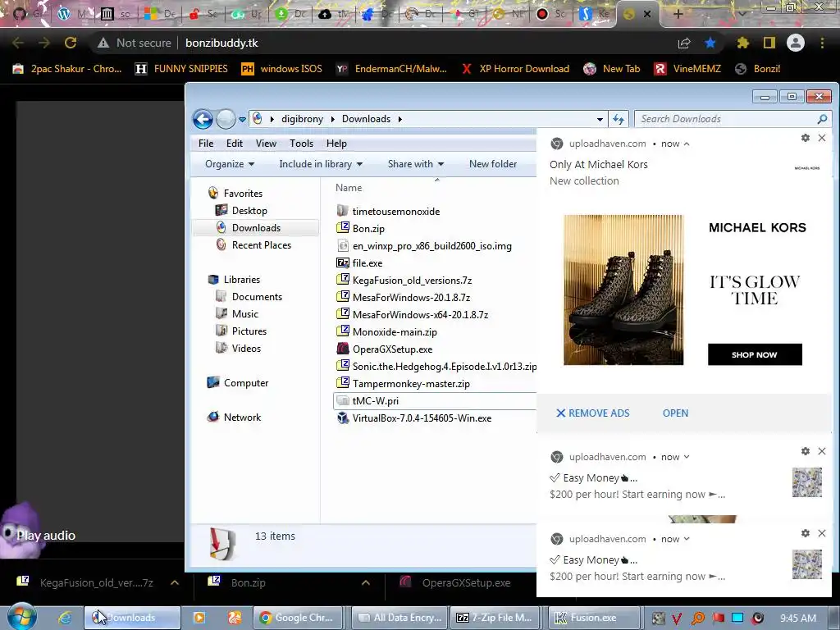Image resolution: width=840 pixels, height=630 pixels.
Task: Open the Organize dropdown
Action: pyautogui.click(x=230, y=164)
